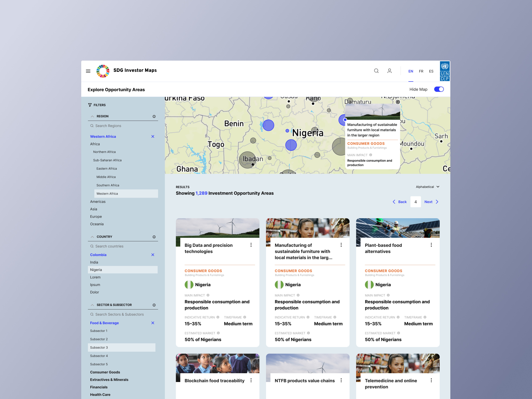Open the user profile icon
The image size is (532, 399).
(x=389, y=71)
